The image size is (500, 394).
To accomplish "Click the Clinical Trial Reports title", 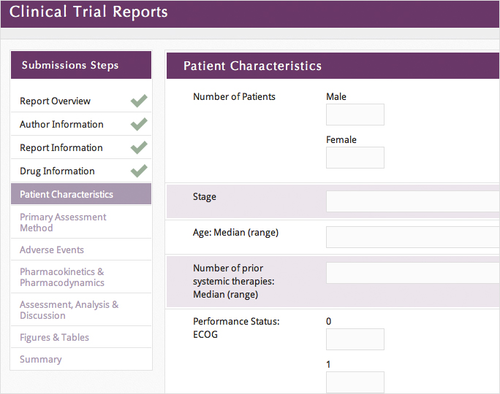I will tap(88, 12).
